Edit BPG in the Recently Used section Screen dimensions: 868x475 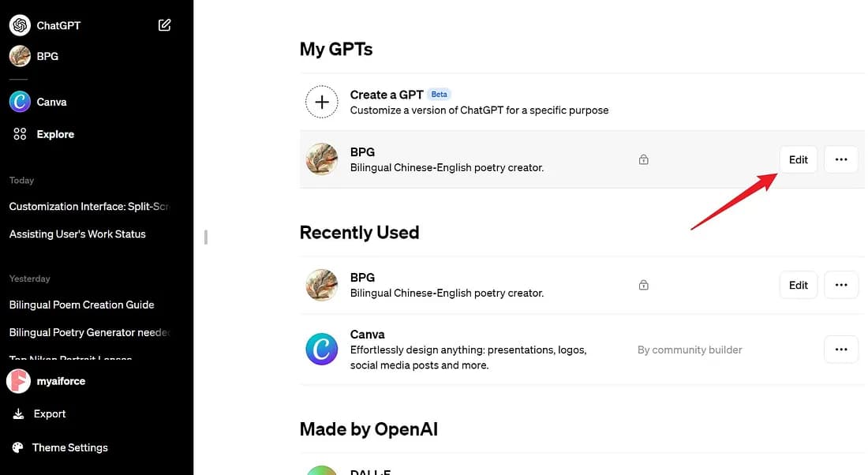click(798, 285)
